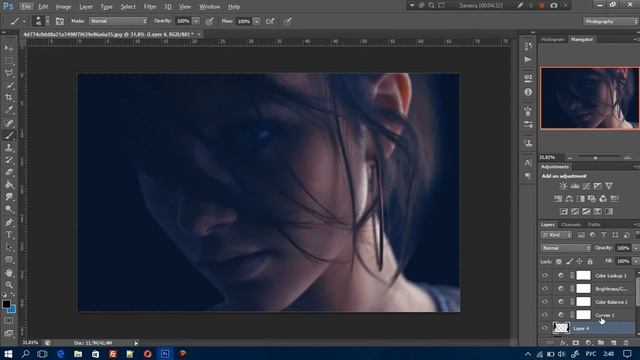Select the Rectangular Marquee tool
Screen dimensions: 640x360
pyautogui.click(x=9, y=60)
